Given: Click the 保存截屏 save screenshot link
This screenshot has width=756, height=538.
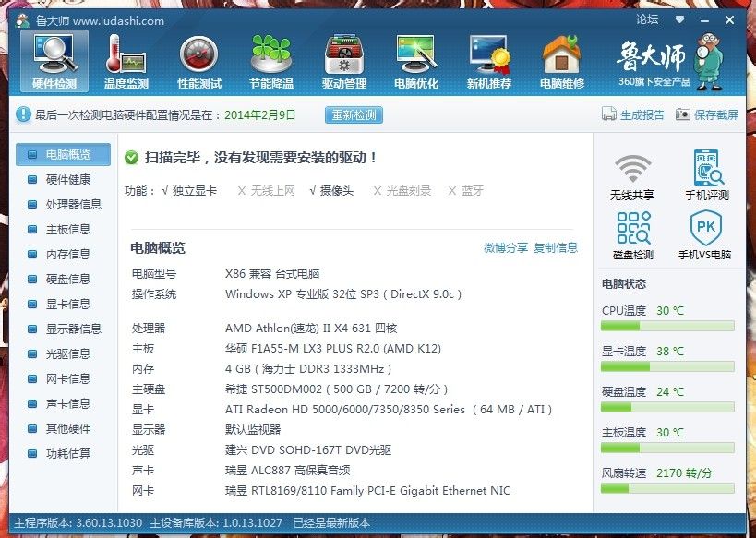Looking at the screenshot, I should click(707, 114).
